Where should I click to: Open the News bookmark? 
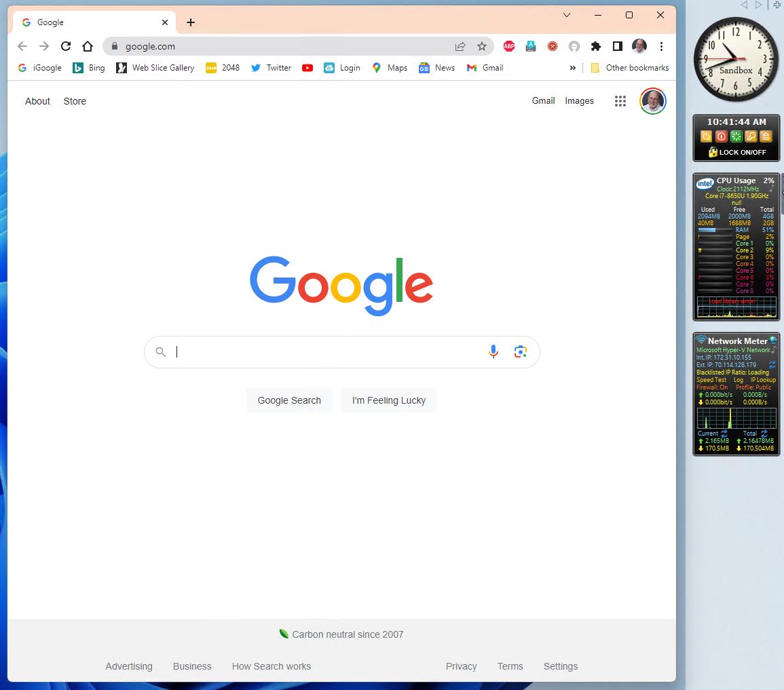[437, 68]
